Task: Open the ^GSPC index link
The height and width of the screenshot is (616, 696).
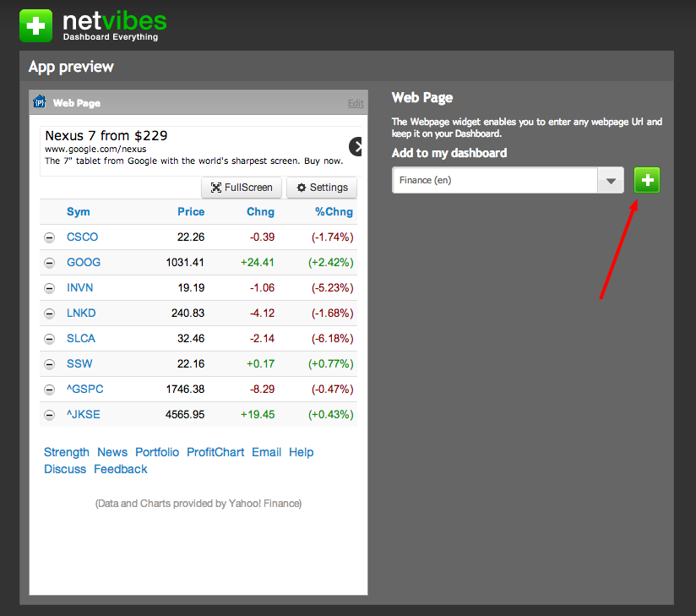Action: 84,389
